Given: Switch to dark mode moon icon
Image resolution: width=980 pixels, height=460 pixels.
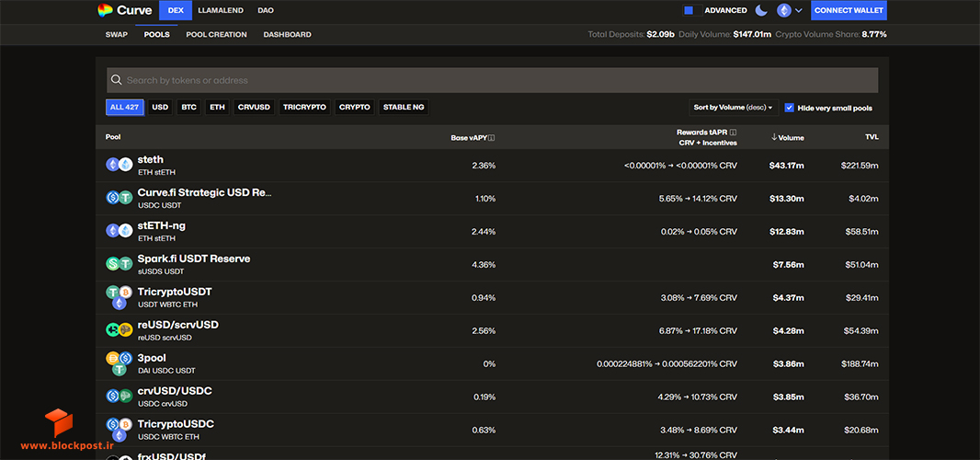Looking at the screenshot, I should pyautogui.click(x=760, y=10).
